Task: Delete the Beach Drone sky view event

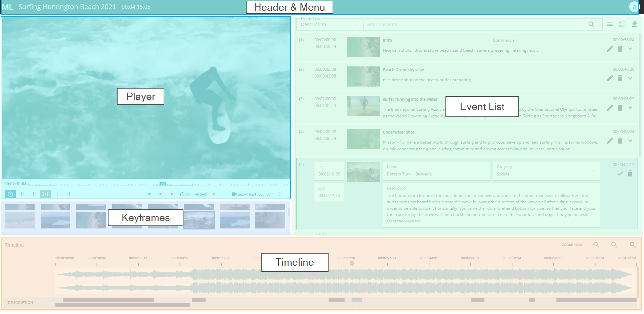Action: pos(620,78)
